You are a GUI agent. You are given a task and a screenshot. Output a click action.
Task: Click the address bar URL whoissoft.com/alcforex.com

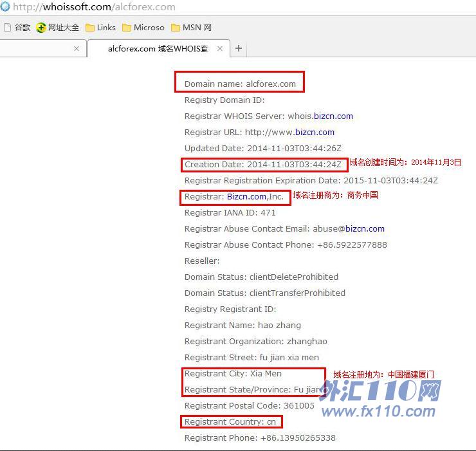click(x=94, y=7)
